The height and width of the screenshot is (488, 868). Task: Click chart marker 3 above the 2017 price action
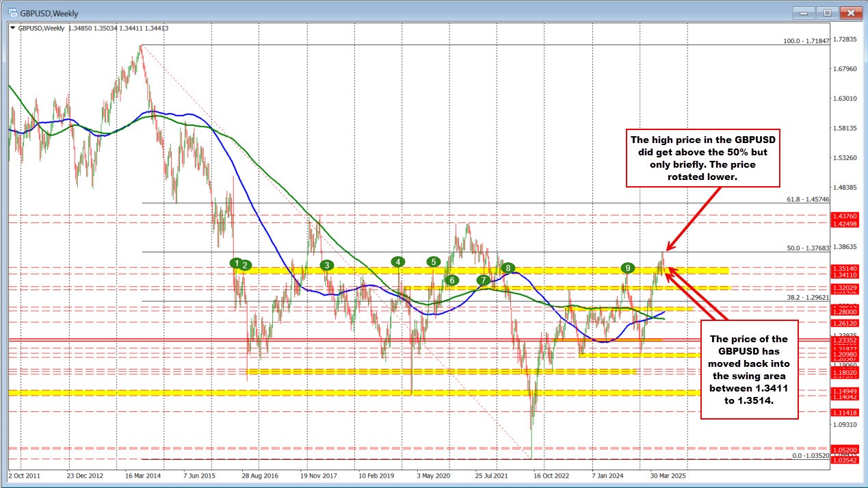tap(326, 264)
